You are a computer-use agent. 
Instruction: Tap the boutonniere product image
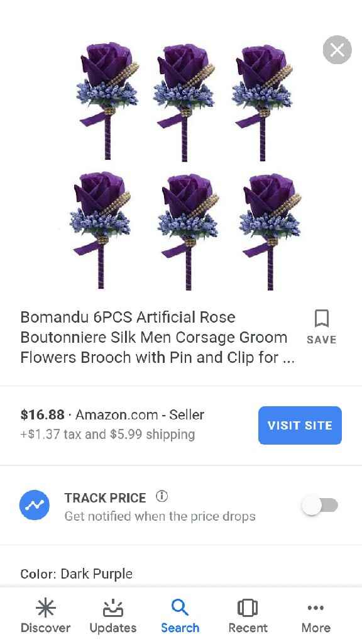(181, 164)
